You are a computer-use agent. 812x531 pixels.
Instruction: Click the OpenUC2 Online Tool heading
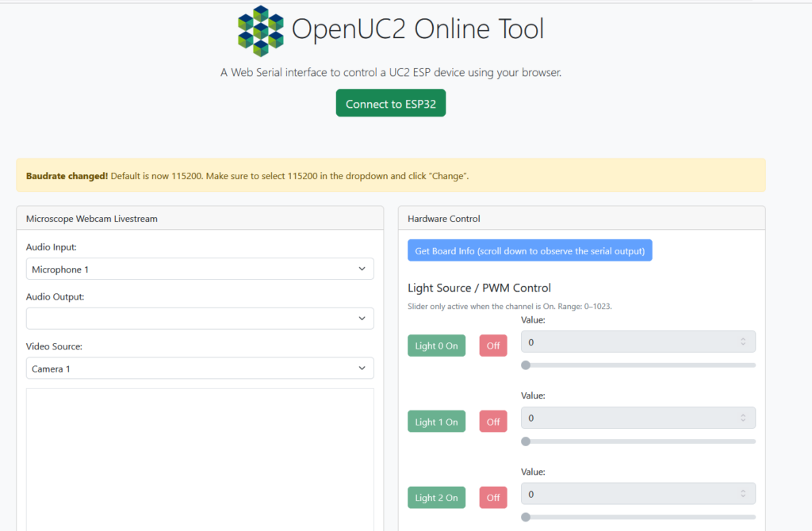(418, 29)
